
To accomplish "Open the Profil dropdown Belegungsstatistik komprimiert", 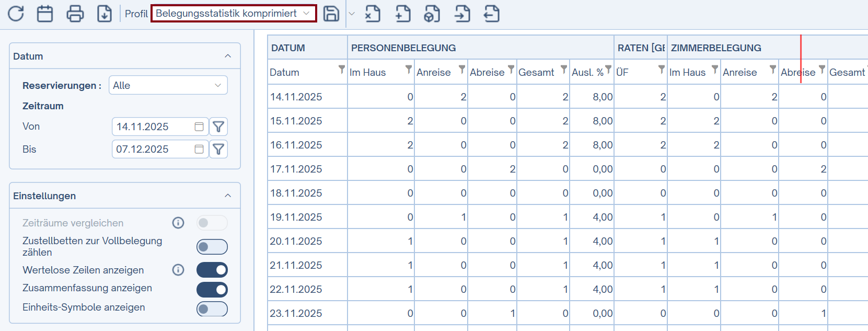I will [x=234, y=14].
